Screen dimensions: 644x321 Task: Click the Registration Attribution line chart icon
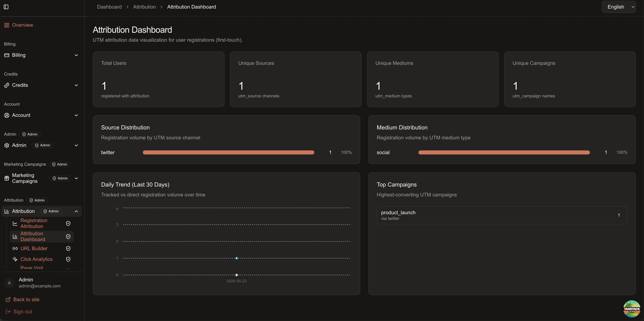pyautogui.click(x=15, y=223)
